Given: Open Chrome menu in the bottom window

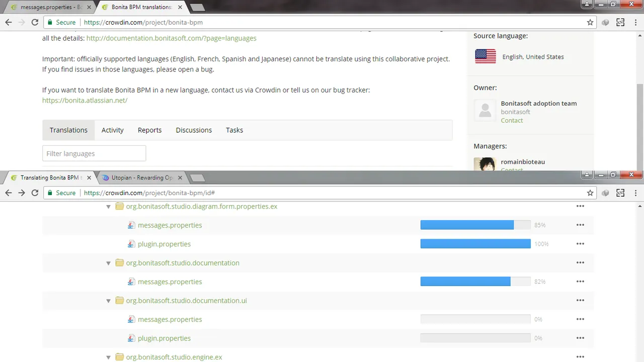Looking at the screenshot, I should point(635,193).
